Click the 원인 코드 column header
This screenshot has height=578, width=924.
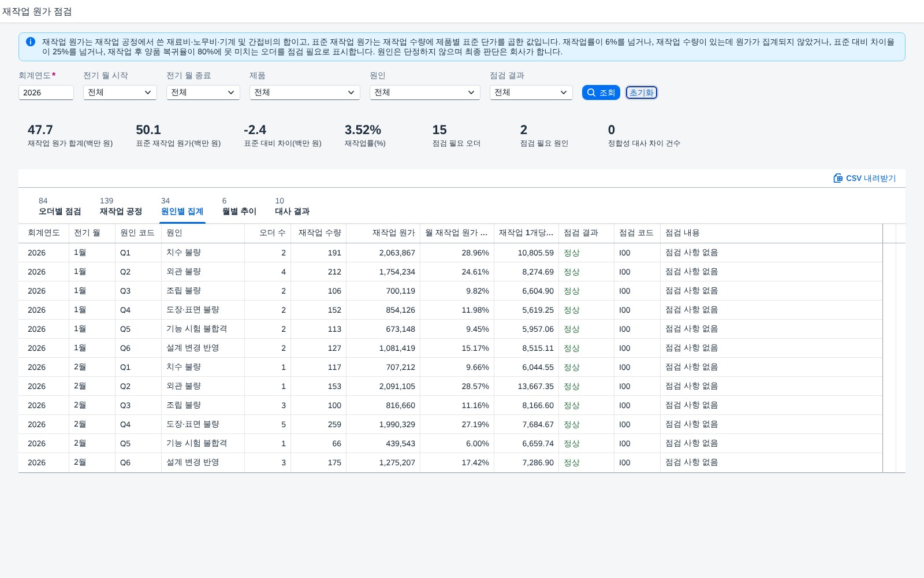pyautogui.click(x=139, y=233)
